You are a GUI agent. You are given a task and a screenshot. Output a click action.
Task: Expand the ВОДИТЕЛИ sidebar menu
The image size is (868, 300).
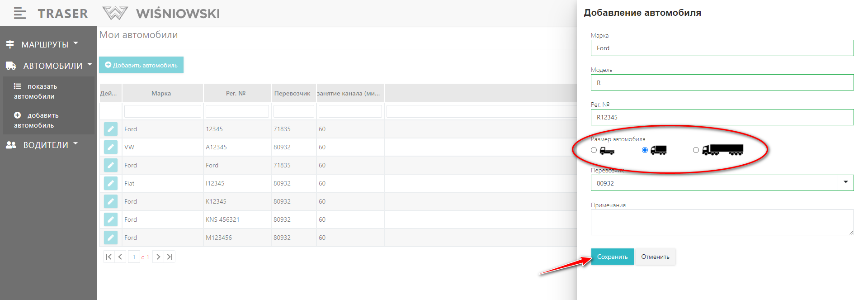coord(45,145)
